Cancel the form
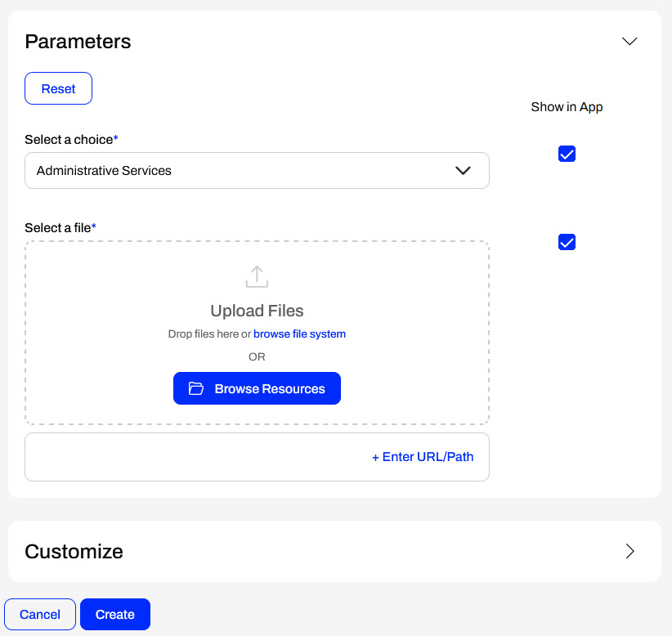Viewport: 672px width, 636px height. [40, 615]
